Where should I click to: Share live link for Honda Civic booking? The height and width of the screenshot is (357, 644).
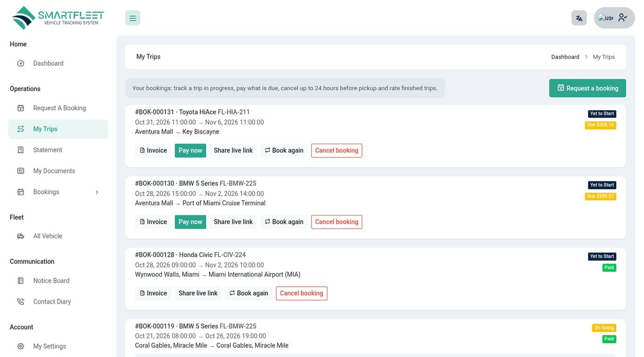click(198, 293)
